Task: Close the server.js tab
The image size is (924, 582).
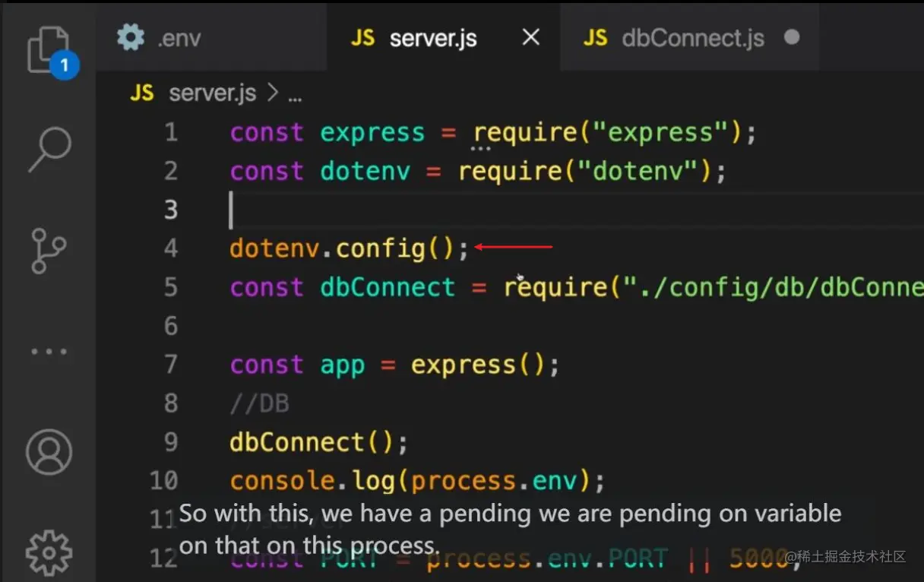Action: tap(531, 36)
